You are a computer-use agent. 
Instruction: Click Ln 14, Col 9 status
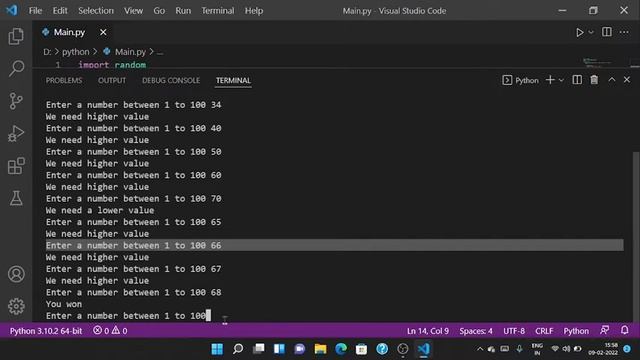click(427, 331)
